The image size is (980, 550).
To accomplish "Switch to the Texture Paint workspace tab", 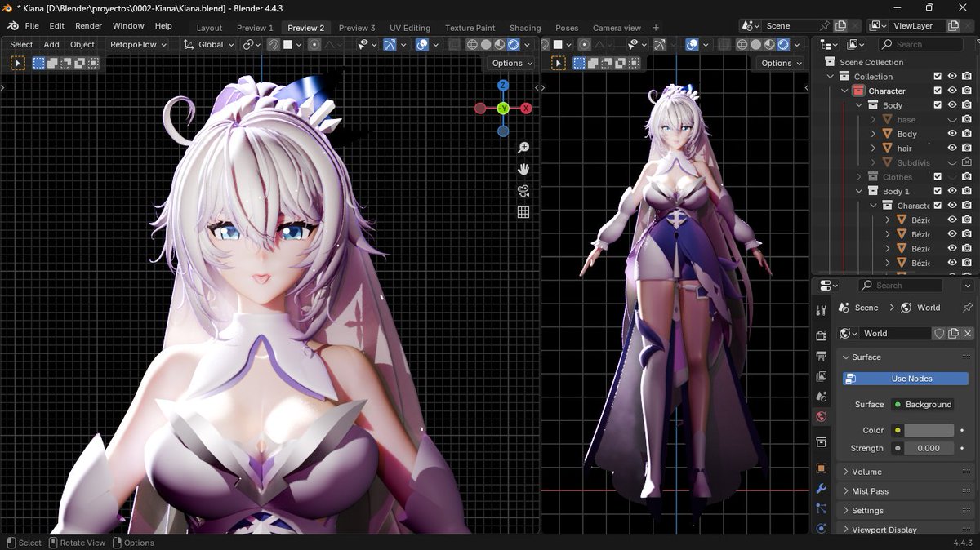I will point(470,28).
